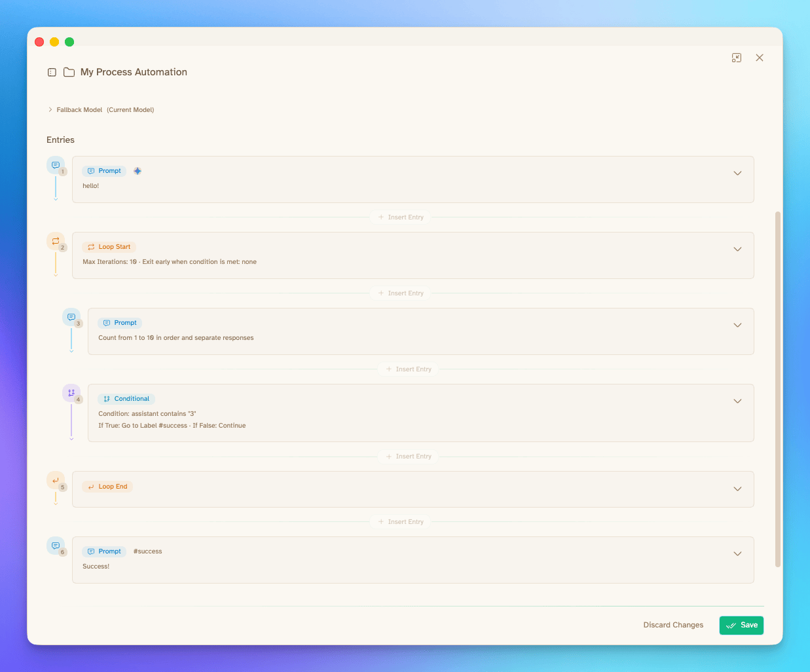Viewport: 810px width, 672px height.
Task: Insert entry after Count prompt
Action: click(409, 369)
